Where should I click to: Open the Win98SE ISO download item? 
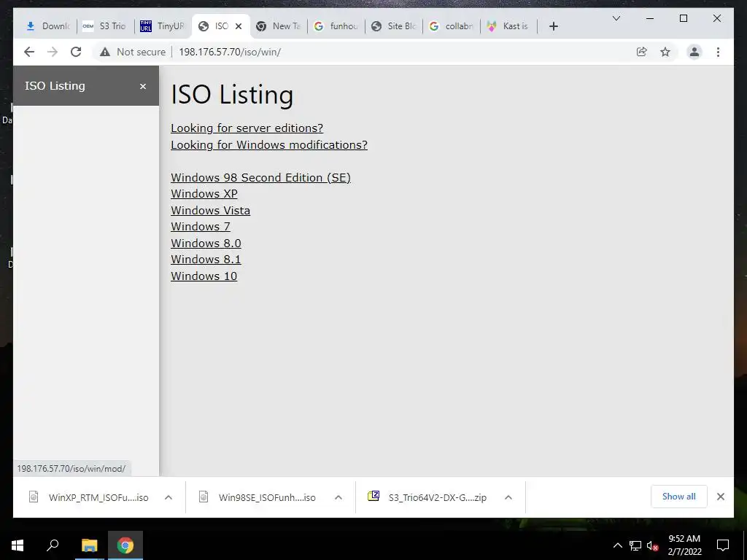point(259,497)
